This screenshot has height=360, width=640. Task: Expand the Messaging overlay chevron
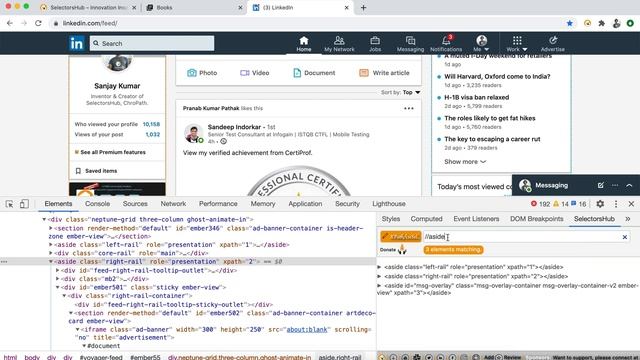(x=629, y=185)
